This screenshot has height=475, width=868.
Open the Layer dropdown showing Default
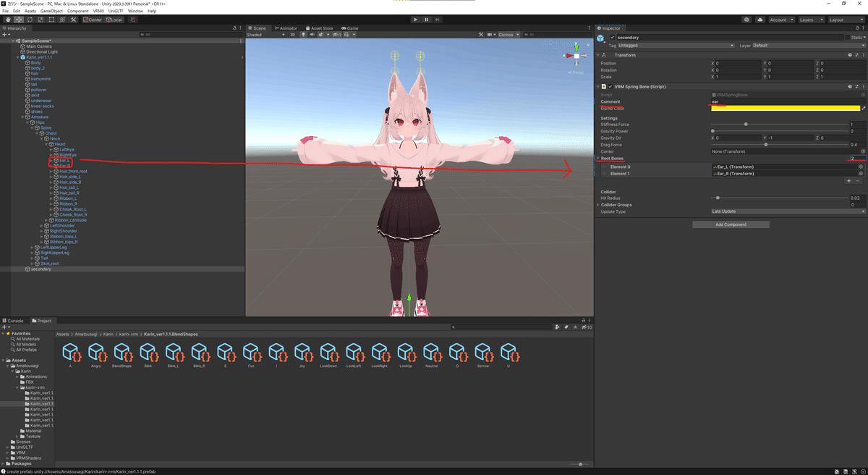coord(808,46)
